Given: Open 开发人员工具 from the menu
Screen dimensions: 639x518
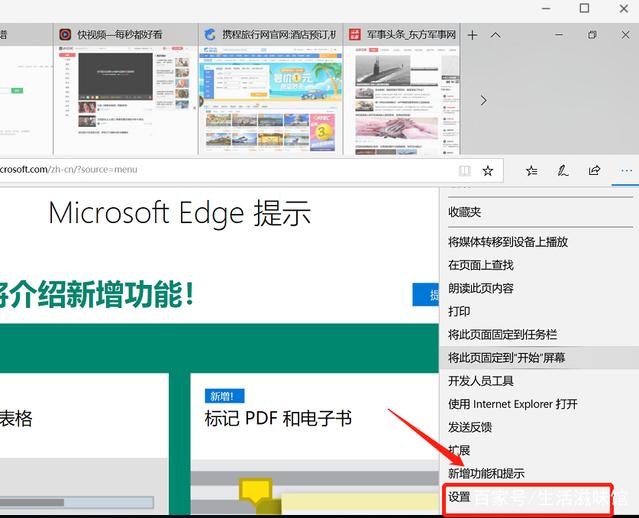Looking at the screenshot, I should 481,381.
